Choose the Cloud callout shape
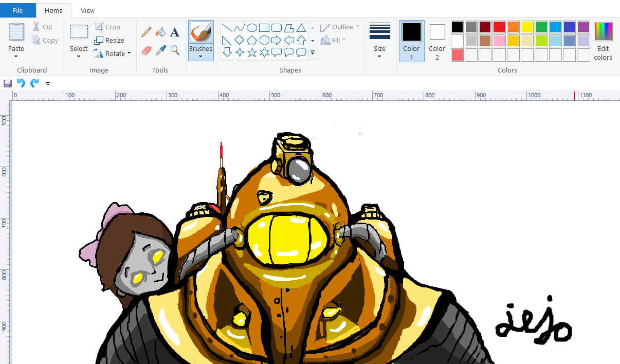 coord(301,52)
